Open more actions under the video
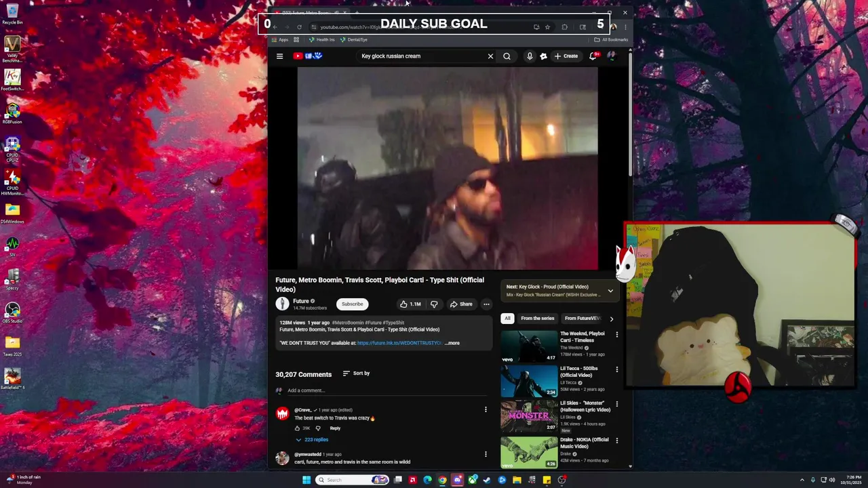Viewport: 868px width, 488px height. (486, 304)
